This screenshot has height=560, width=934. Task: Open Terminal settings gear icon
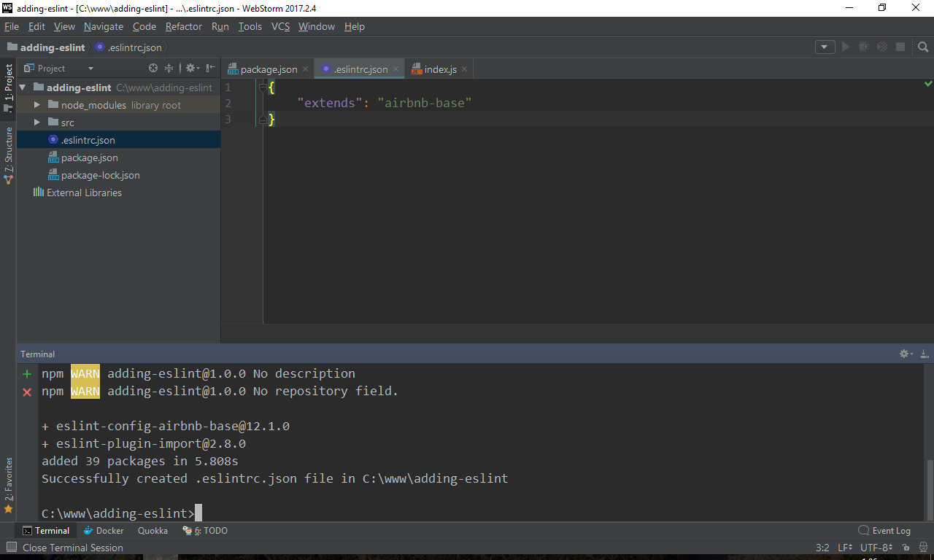pyautogui.click(x=904, y=354)
